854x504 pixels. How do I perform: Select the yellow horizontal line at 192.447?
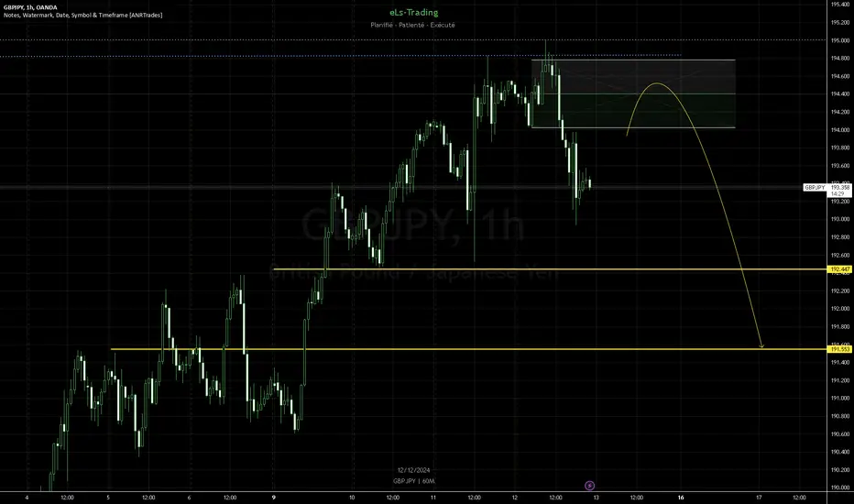click(x=550, y=269)
